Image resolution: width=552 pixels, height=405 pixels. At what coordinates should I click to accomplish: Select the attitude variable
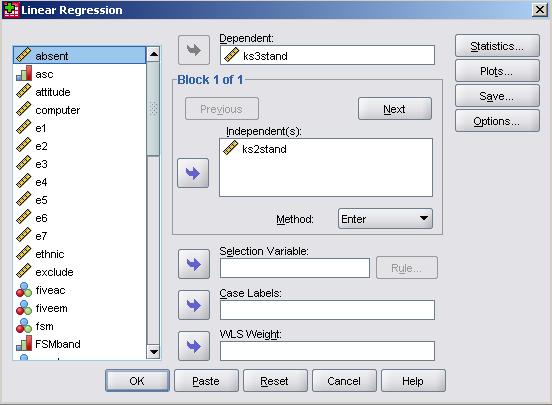79,92
